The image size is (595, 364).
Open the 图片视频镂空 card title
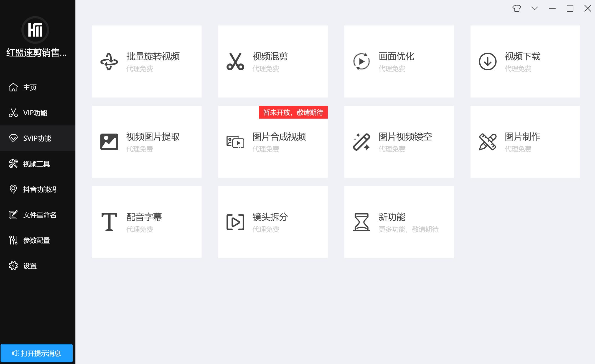coord(405,137)
